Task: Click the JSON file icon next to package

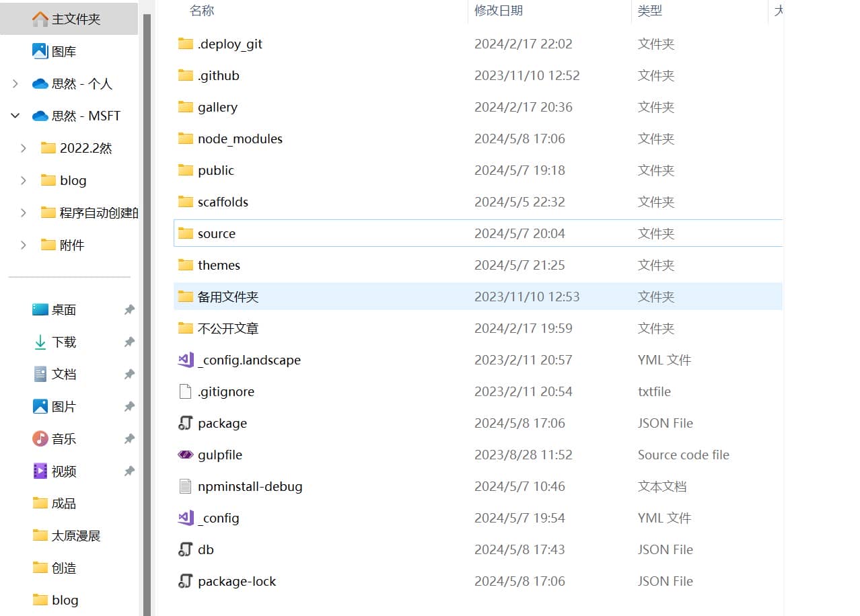Action: click(x=186, y=423)
